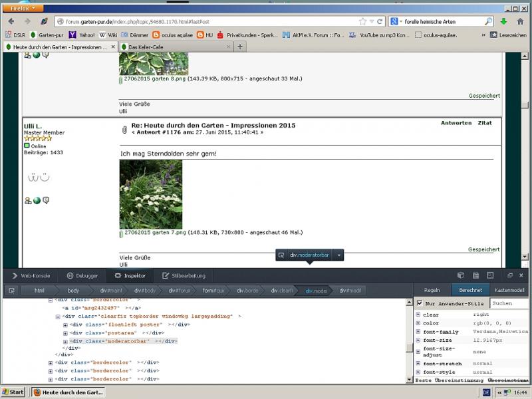Open Firefox downloads arrow icon
This screenshot has width=532, height=399.
[x=504, y=21]
